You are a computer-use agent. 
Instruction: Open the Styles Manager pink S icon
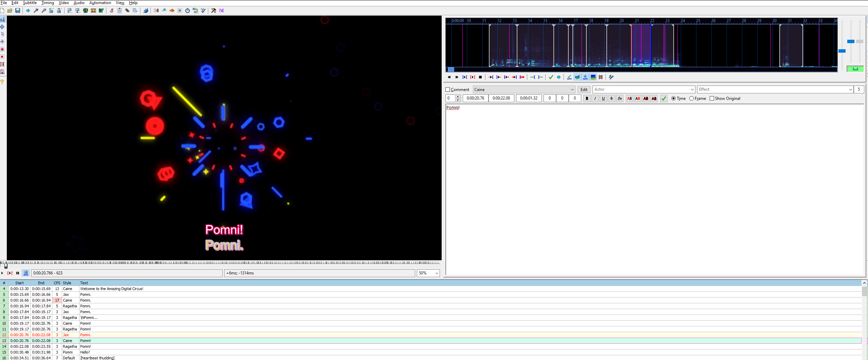click(112, 11)
